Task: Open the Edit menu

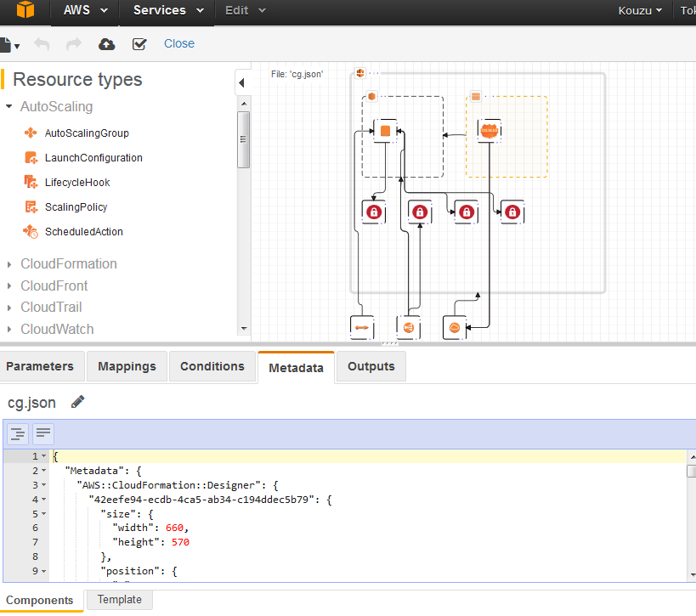Action: click(x=245, y=10)
